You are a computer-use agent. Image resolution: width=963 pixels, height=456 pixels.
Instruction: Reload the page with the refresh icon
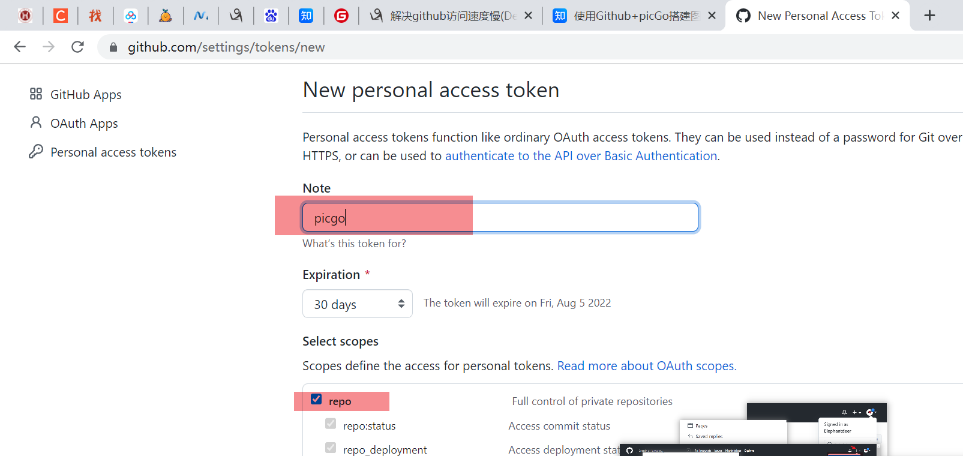coord(78,47)
